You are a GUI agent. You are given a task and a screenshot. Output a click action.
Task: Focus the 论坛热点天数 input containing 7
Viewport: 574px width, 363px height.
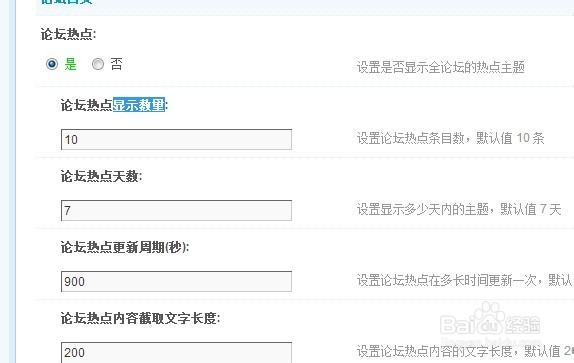176,210
